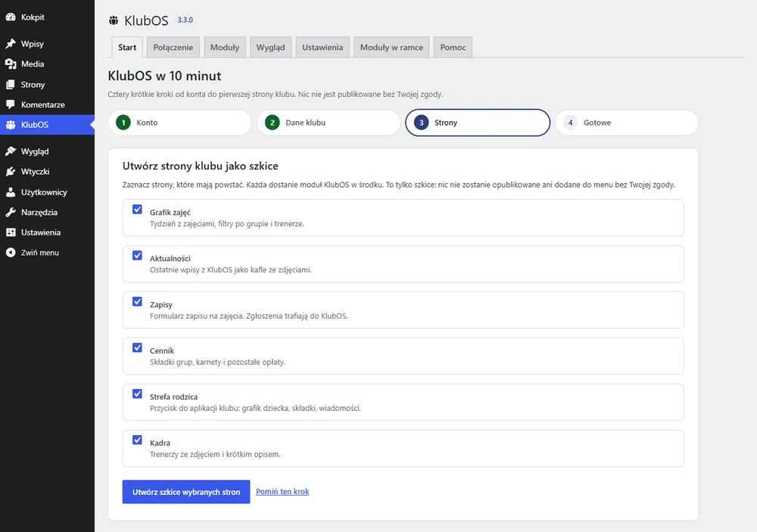
Task: Open the Pomoc tab
Action: (x=453, y=48)
